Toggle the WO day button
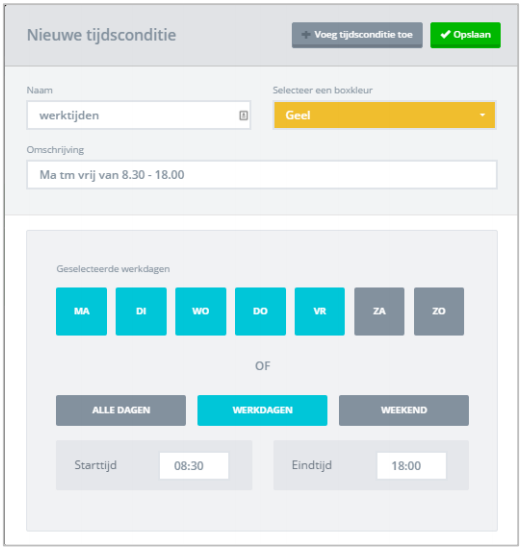522x549 pixels. pyautogui.click(x=201, y=311)
